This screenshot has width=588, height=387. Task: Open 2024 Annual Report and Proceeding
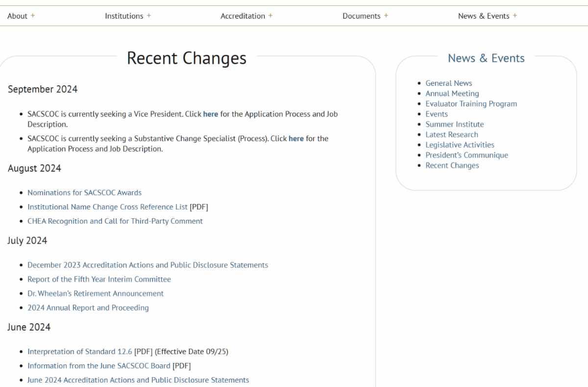88,308
